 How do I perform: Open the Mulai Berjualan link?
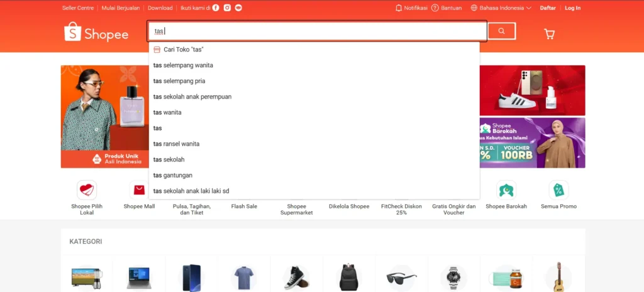(121, 8)
